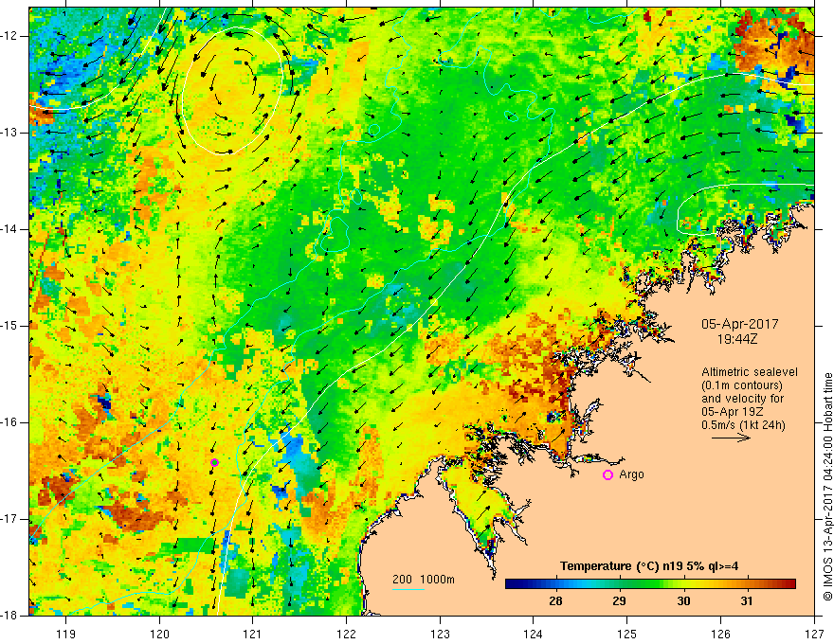
Task: Click the '-12' latitude axis label
Action: click(9, 36)
